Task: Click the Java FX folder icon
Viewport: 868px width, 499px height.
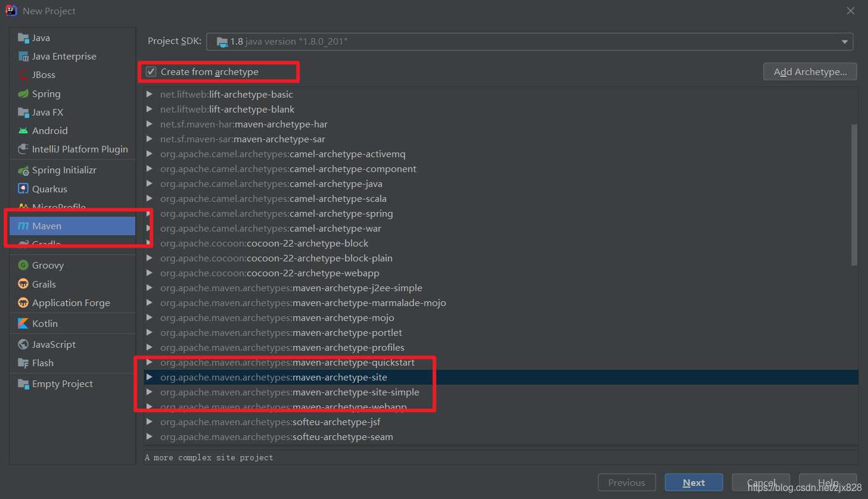Action: [x=23, y=113]
